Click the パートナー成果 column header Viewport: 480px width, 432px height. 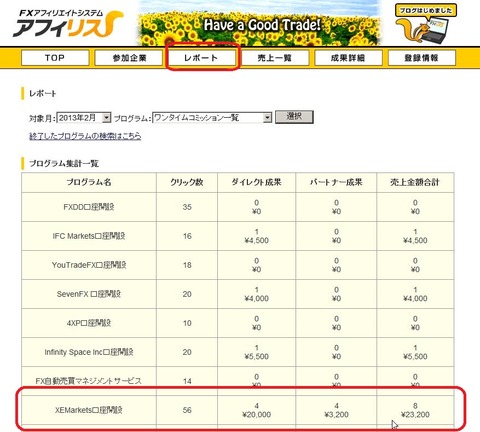pos(336,182)
